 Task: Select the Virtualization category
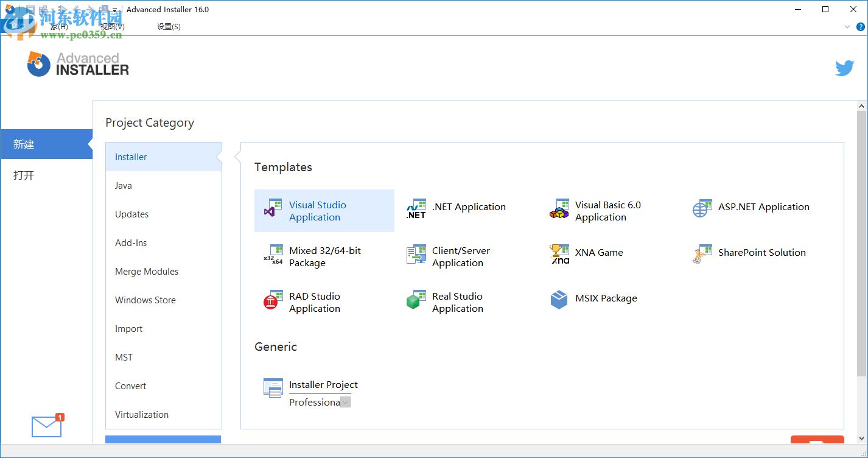141,414
